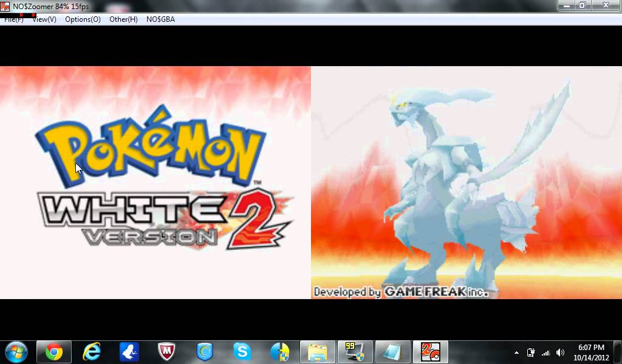Open the NO$GBA menu

[x=160, y=19]
